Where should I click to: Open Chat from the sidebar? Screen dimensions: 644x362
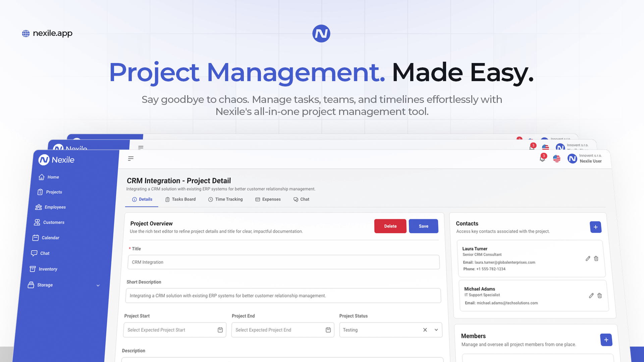point(40,253)
